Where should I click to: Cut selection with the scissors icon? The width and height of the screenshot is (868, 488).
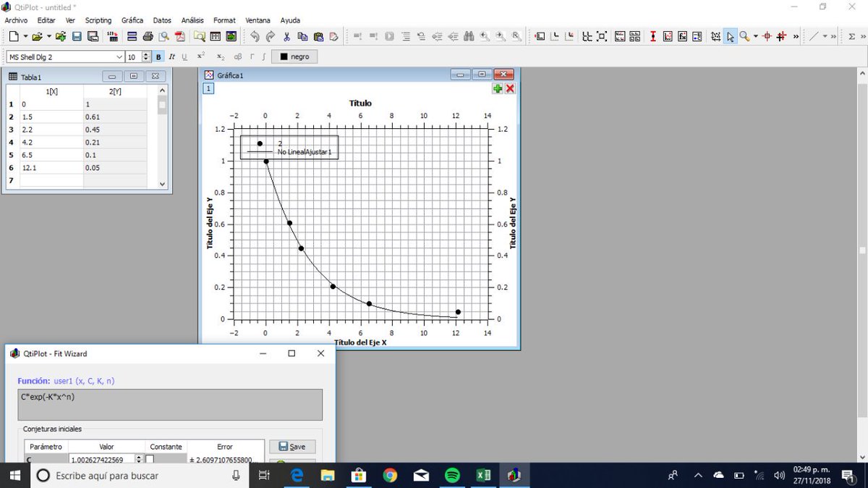(286, 36)
